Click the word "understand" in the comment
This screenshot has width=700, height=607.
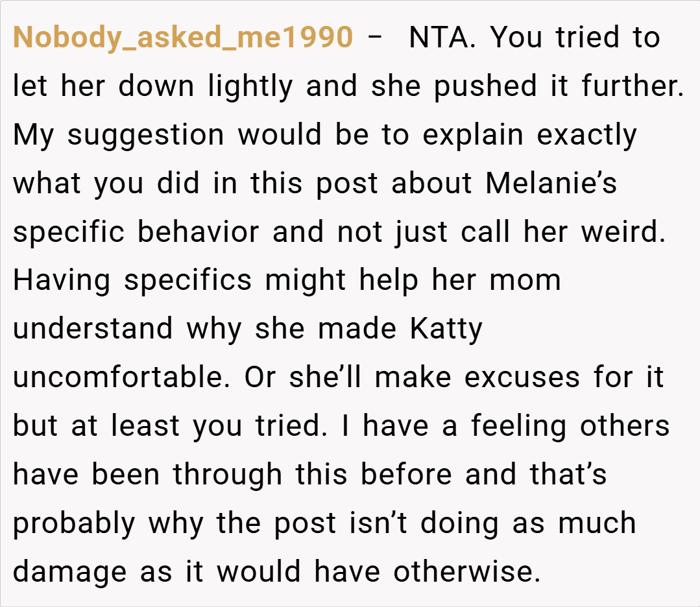[93, 329]
